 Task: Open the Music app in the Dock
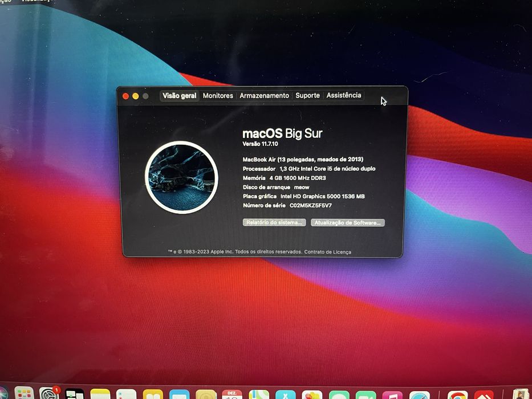(x=392, y=394)
